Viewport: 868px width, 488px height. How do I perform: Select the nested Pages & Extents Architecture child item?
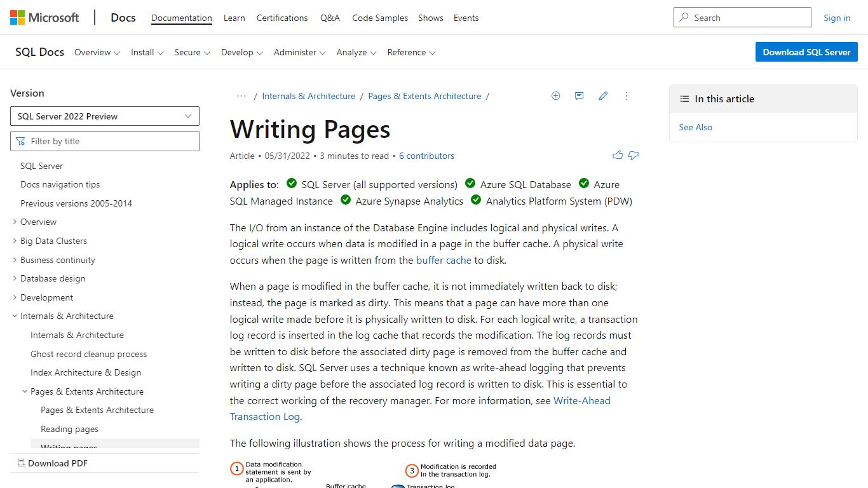(x=97, y=410)
